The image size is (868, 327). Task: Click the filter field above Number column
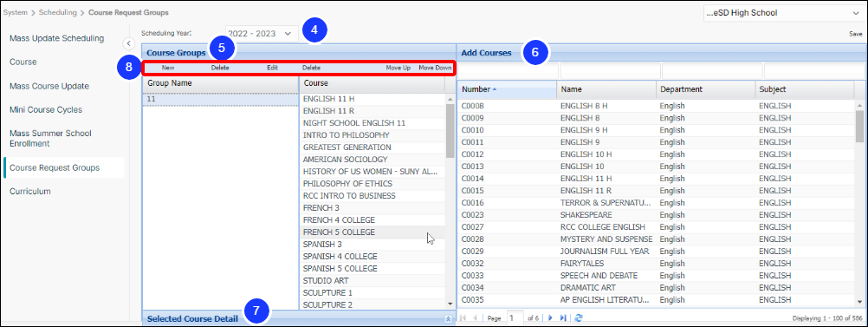[508, 71]
